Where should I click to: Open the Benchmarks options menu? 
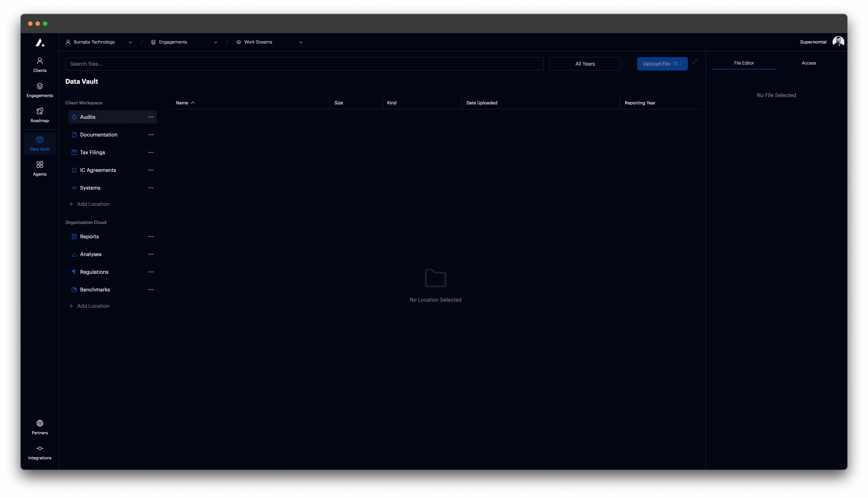[x=151, y=289]
